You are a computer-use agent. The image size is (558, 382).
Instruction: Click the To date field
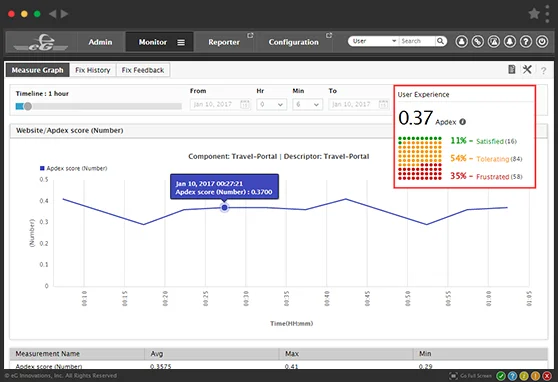(x=358, y=104)
